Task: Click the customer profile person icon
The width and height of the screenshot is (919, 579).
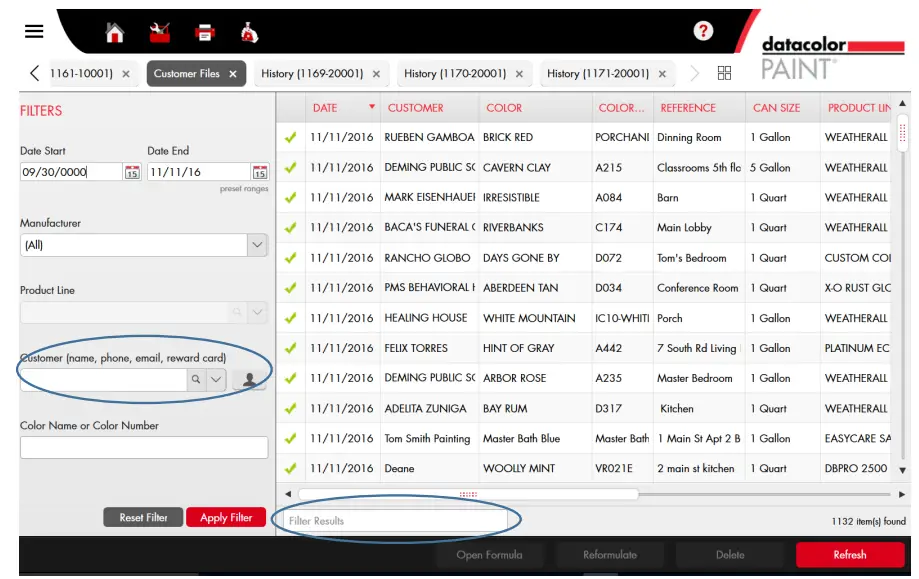Action: click(x=249, y=380)
